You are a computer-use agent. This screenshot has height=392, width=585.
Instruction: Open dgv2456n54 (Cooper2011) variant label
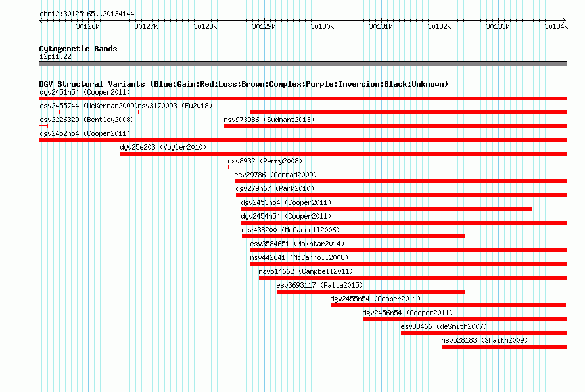408,313
